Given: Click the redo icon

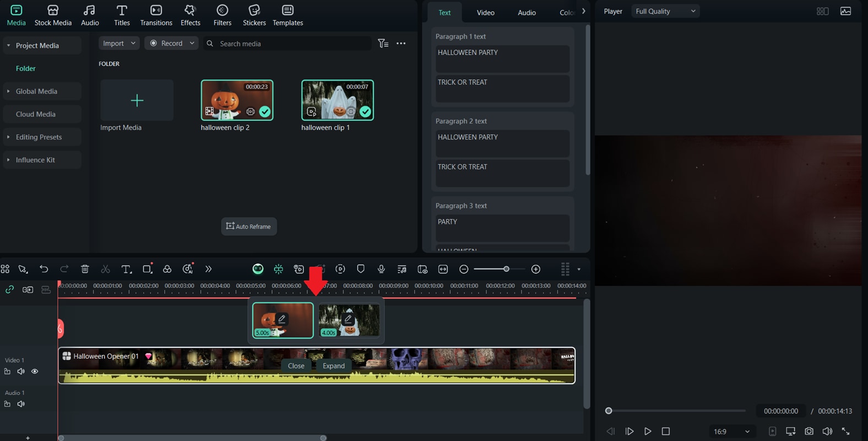Looking at the screenshot, I should [x=64, y=269].
